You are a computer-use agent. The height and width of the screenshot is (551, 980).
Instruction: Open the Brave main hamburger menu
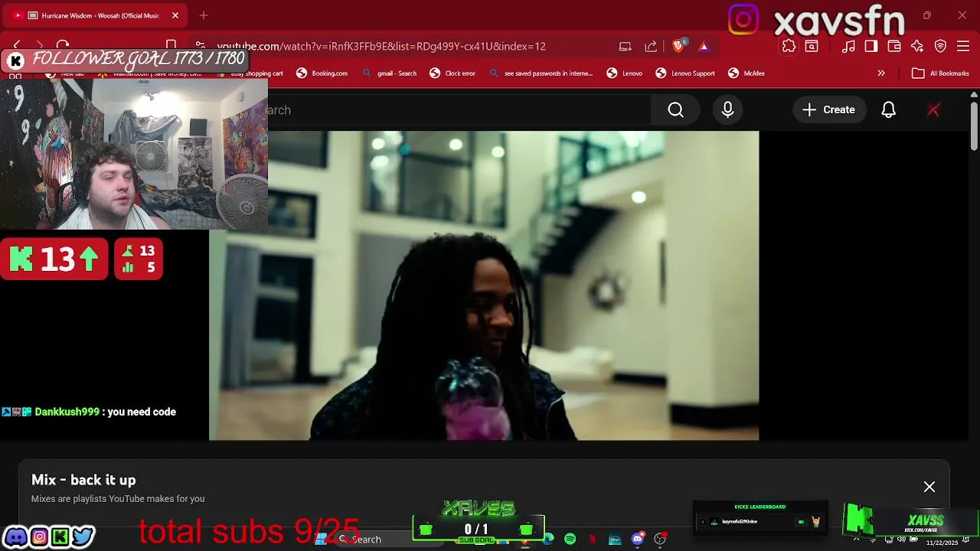[x=963, y=46]
